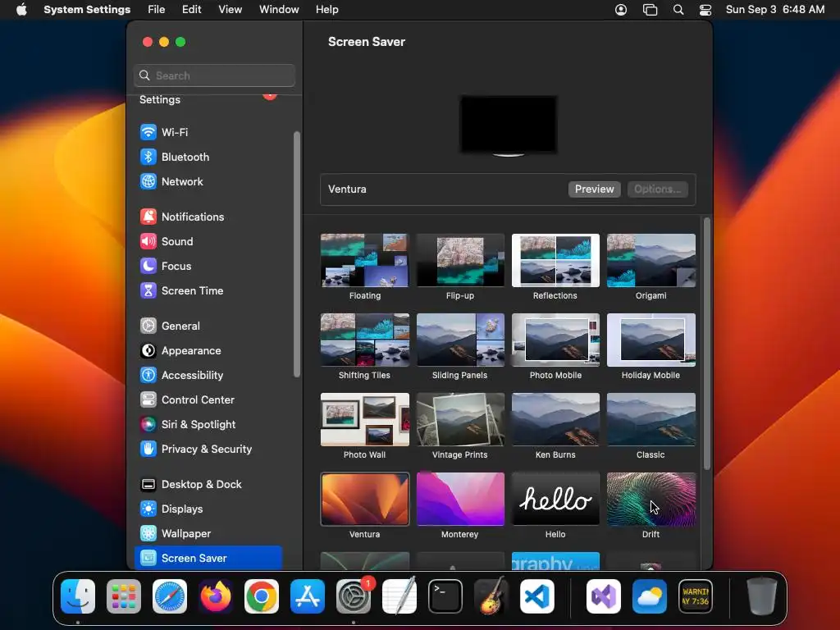Image resolution: width=840 pixels, height=630 pixels.
Task: Open TextEdit from the Dock
Action: [399, 596]
